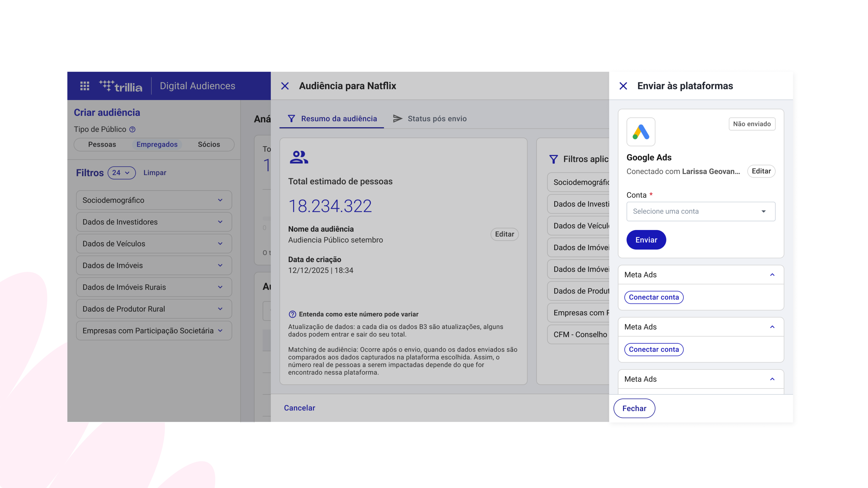Screen dimensions: 868x488
Task: Click the 12/12/2025 | 18:34 creation date
Action: click(x=321, y=270)
